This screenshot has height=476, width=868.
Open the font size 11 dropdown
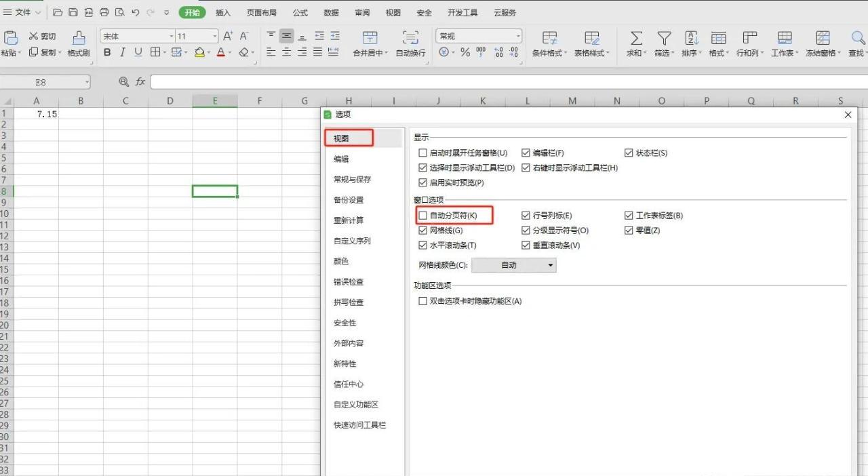click(x=215, y=36)
